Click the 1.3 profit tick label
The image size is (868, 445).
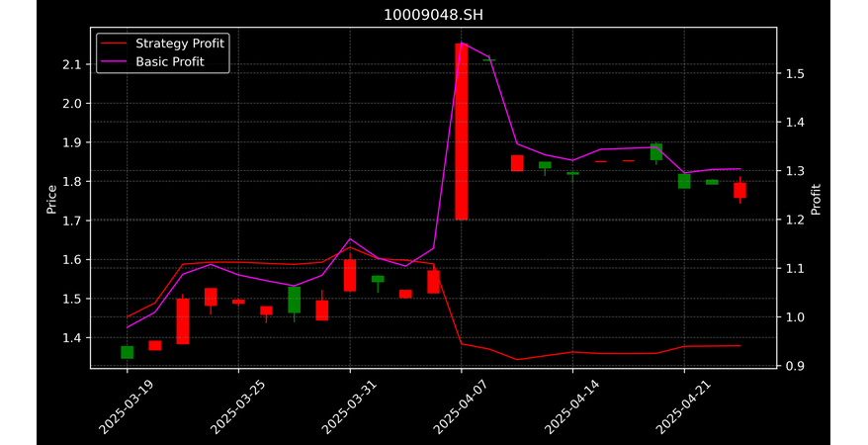[x=795, y=171]
